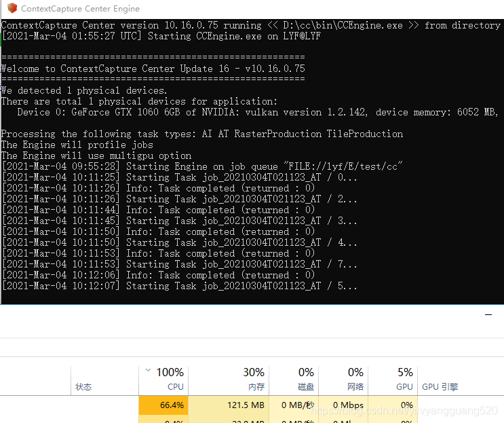Click the sort chevron above CPU

point(148,370)
